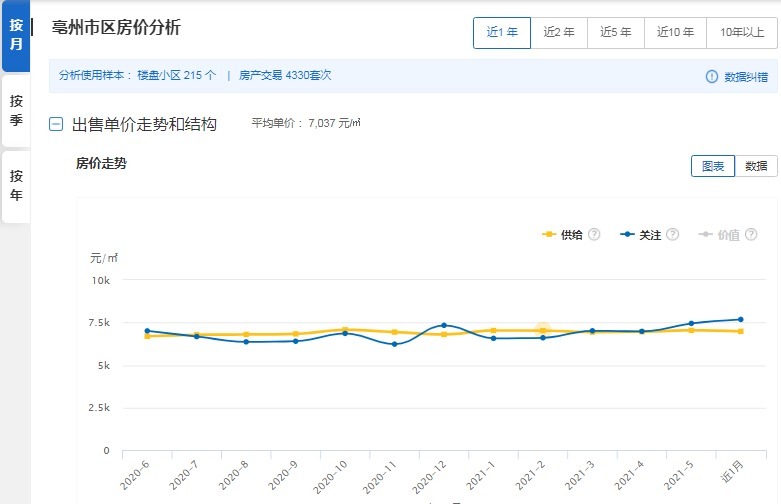Image resolution: width=781 pixels, height=504 pixels.
Task: Switch to 按季 quarterly sidebar tab
Action: pos(16,111)
